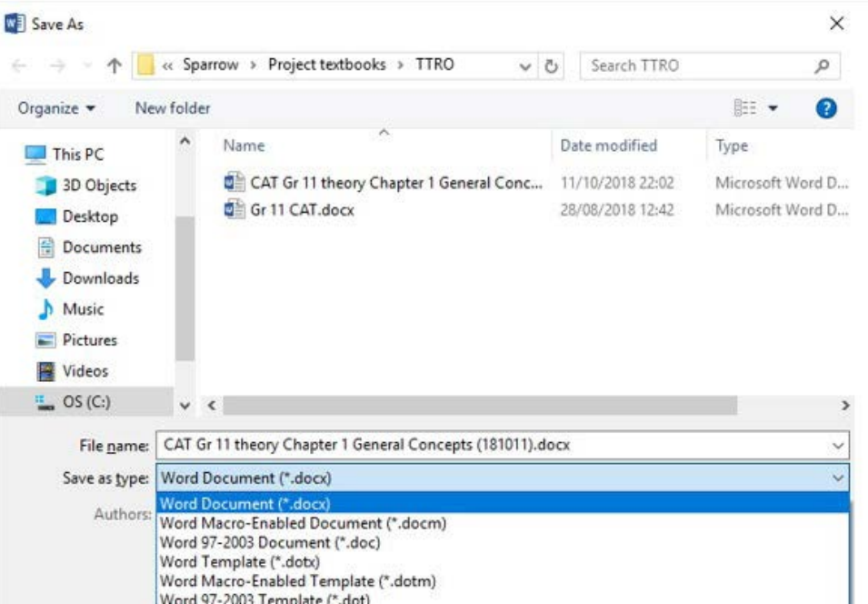The height and width of the screenshot is (604, 868).
Task: Expand the File name history dropdown
Action: tap(838, 445)
